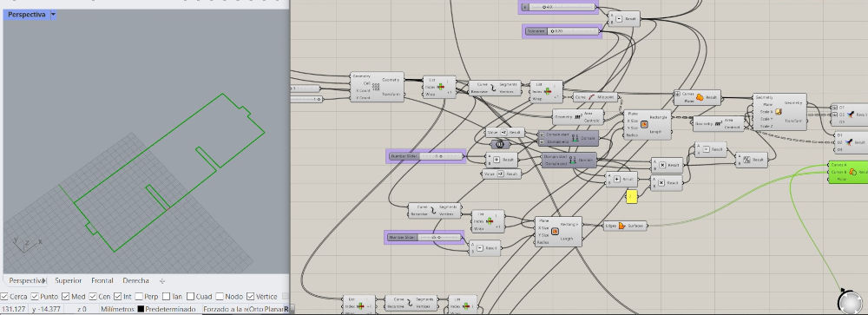Enable the Perp object snap checkbox
This screenshot has width=868, height=315.
[138, 296]
